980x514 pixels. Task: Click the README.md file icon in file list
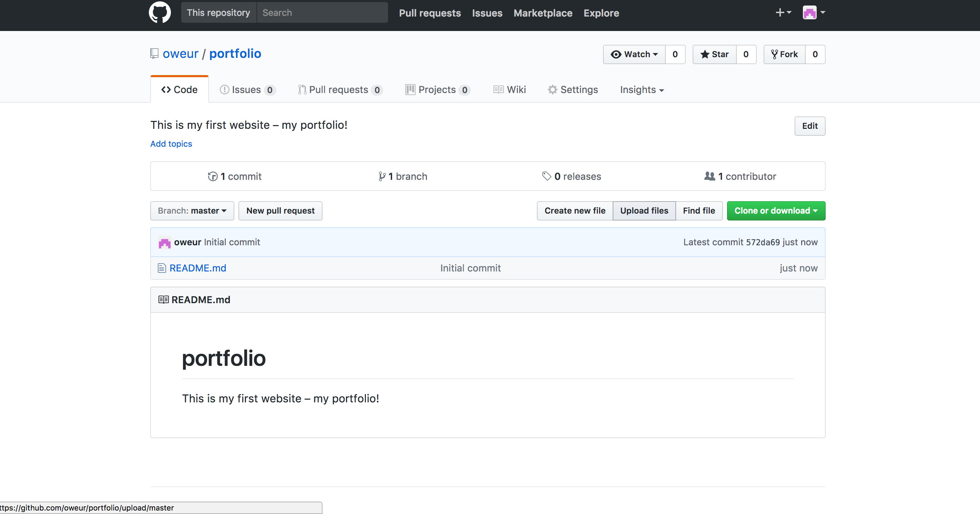click(x=162, y=268)
